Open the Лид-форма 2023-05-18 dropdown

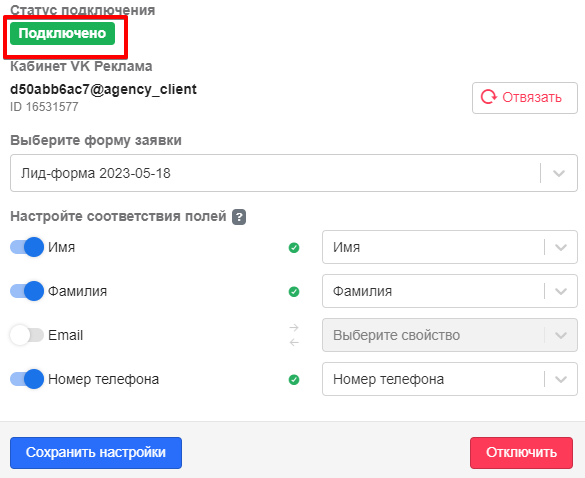pyautogui.click(x=294, y=173)
